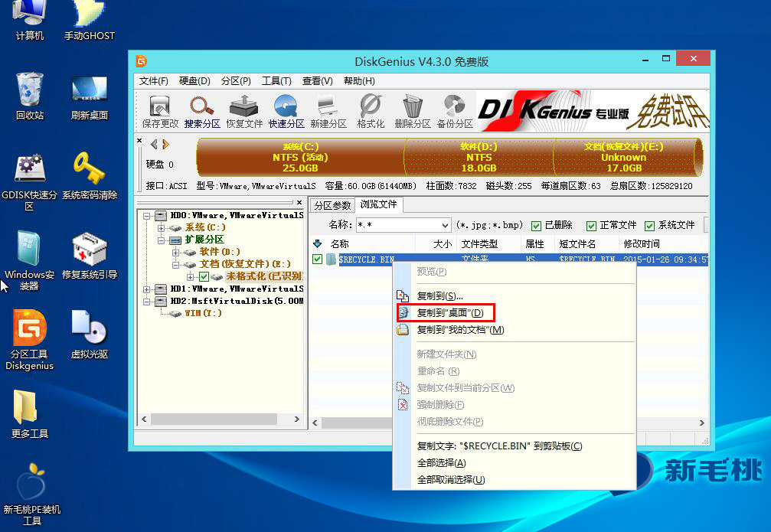Open the Search Partition (搜索分区) tool
The height and width of the screenshot is (532, 771).
tap(202, 112)
